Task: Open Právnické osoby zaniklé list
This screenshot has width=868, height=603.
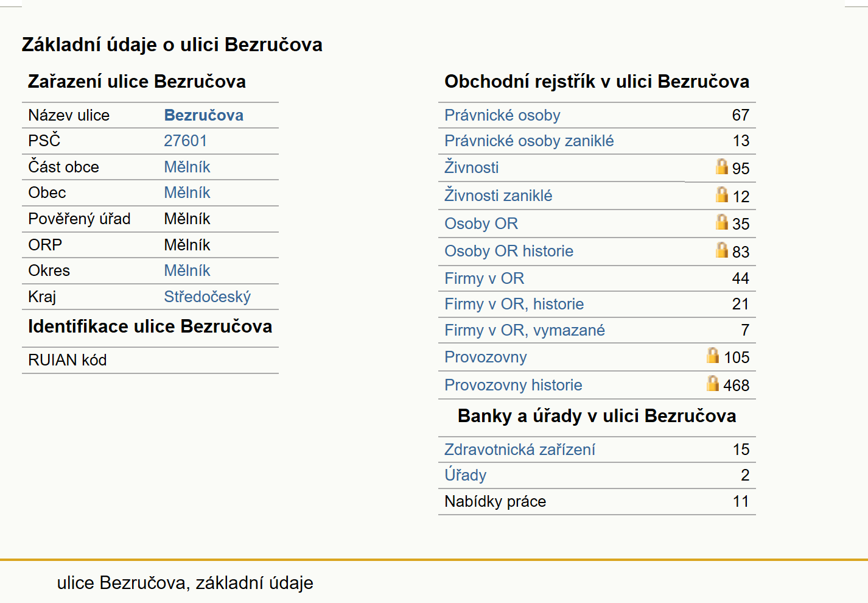Action: [x=529, y=141]
